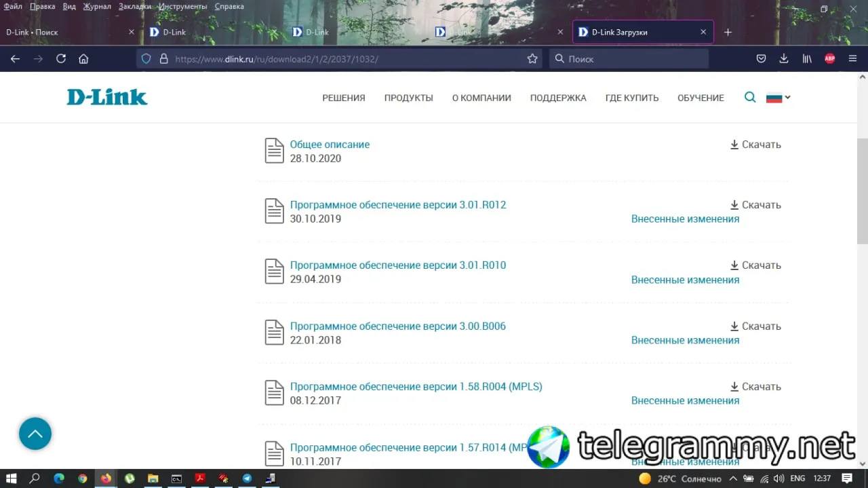Bookmark this page with the star icon
The height and width of the screenshot is (488, 868).
[x=532, y=59]
